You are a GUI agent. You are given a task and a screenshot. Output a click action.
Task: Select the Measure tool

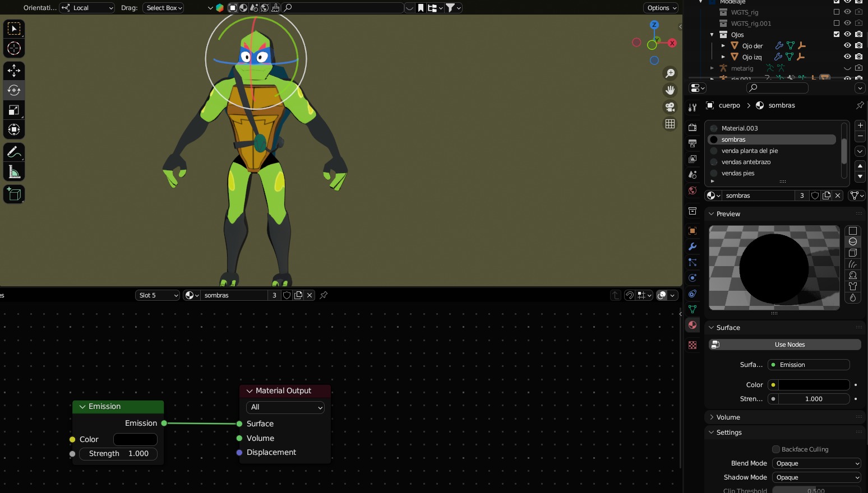14,171
